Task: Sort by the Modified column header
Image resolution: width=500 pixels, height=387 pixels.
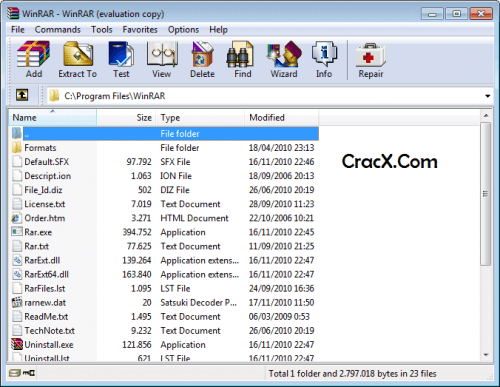Action: [x=282, y=117]
